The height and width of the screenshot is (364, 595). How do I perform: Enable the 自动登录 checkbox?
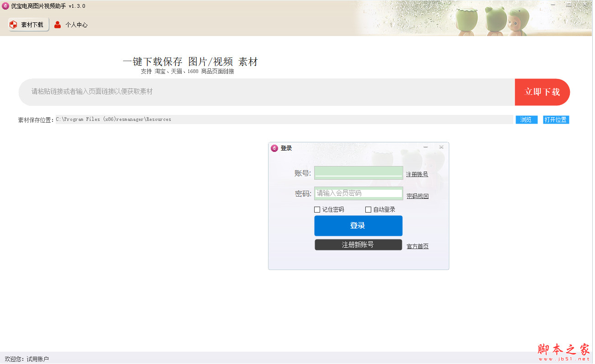[x=368, y=209]
